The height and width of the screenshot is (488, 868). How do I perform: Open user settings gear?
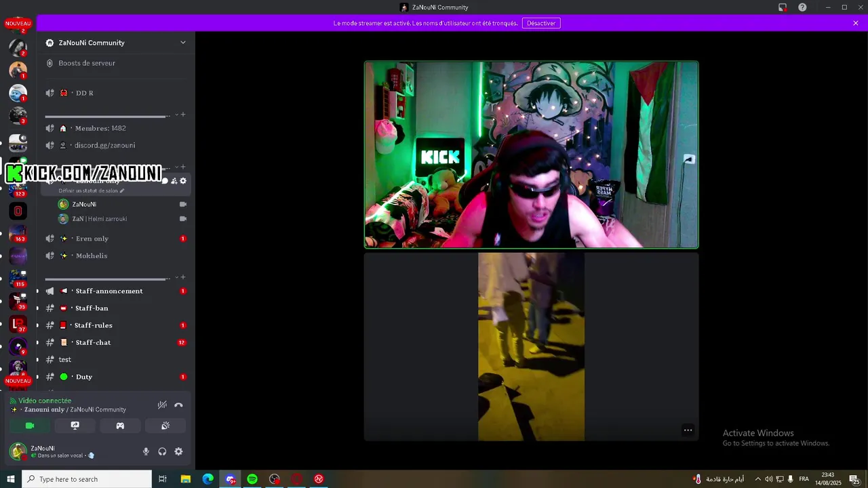pyautogui.click(x=178, y=451)
